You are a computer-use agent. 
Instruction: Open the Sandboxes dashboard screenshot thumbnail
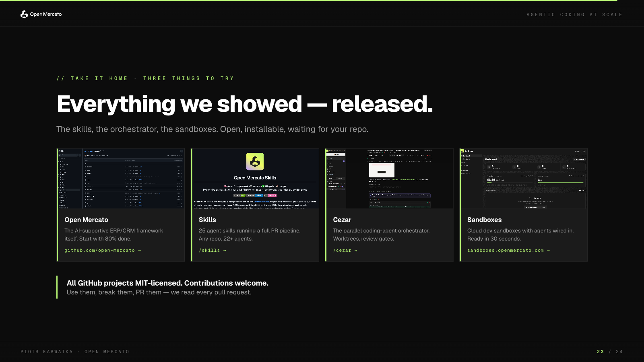coord(524,179)
